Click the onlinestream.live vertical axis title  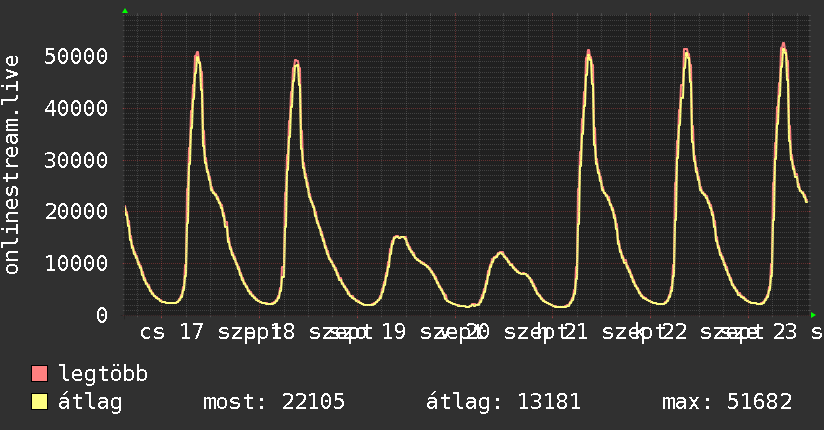click(x=11, y=165)
